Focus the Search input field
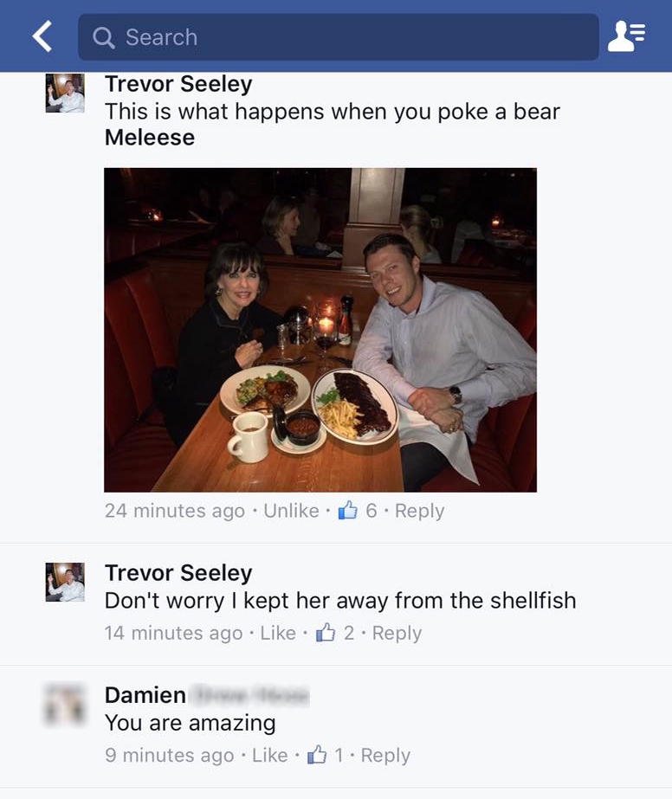The image size is (672, 799). [338, 37]
